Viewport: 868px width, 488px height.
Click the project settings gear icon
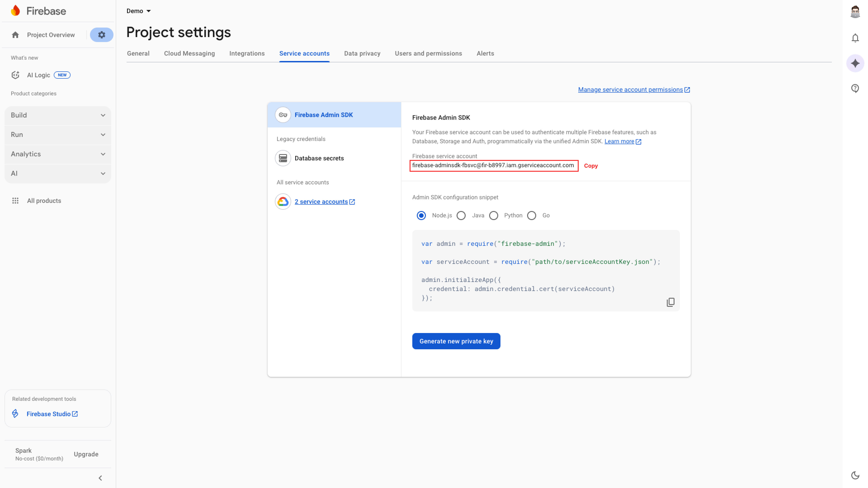tap(101, 35)
